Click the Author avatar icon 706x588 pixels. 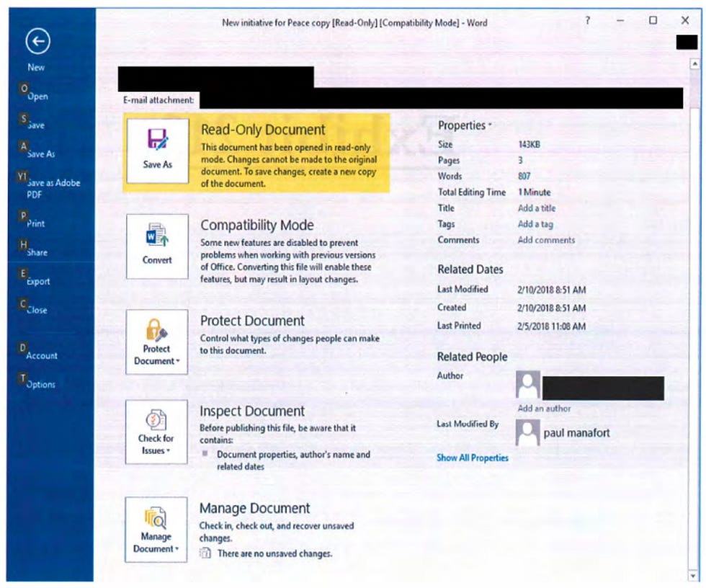(x=527, y=385)
